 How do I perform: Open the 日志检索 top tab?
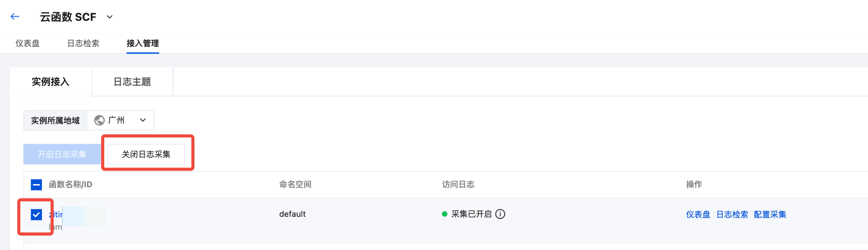pos(83,43)
